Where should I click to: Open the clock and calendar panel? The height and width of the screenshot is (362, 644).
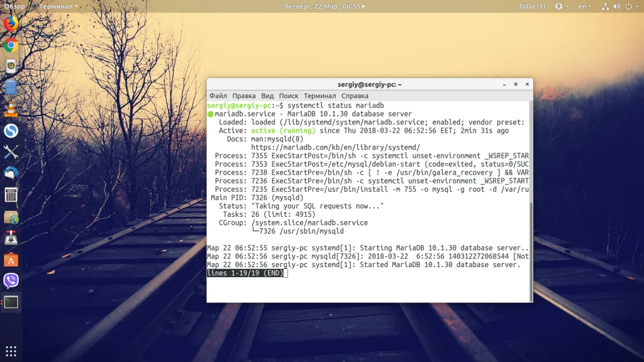click(x=324, y=6)
